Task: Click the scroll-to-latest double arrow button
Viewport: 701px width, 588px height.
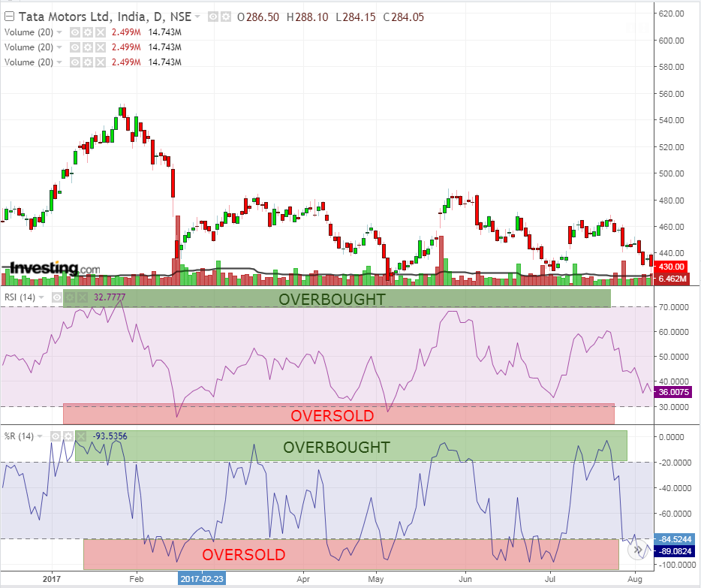Action: [x=638, y=550]
